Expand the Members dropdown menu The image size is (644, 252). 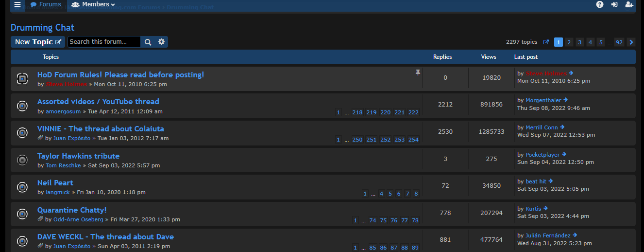pos(93,4)
